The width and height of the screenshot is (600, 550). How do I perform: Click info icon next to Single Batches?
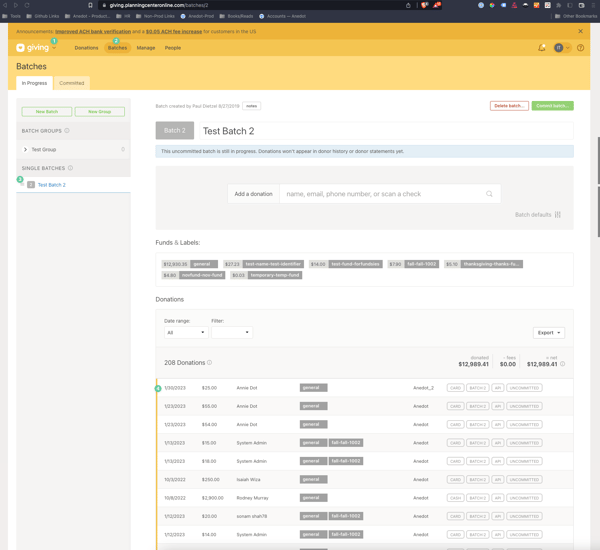tap(70, 168)
